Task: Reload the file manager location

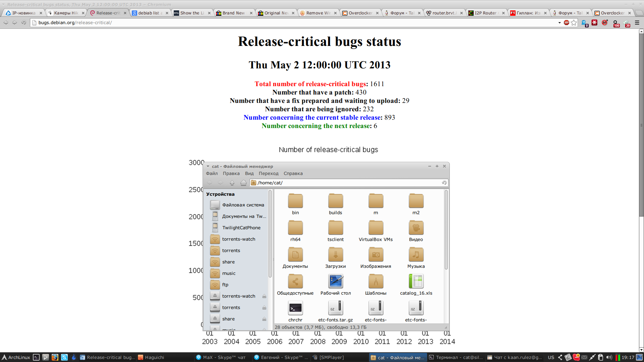Action: [x=444, y=183]
